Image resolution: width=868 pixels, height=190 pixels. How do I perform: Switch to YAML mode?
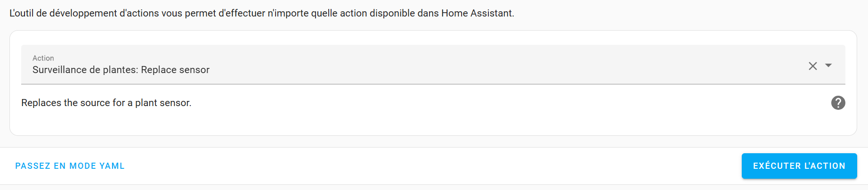pos(70,166)
